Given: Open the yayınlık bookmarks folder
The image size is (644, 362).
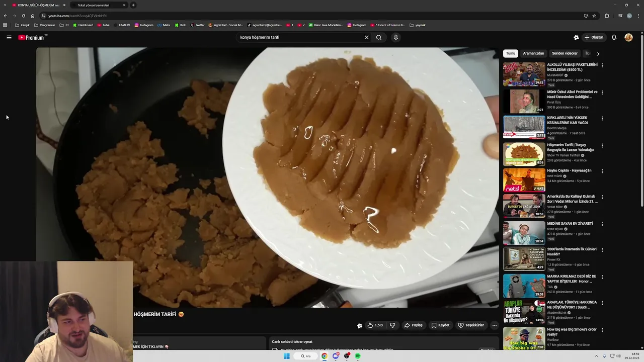Looking at the screenshot, I should [x=418, y=25].
